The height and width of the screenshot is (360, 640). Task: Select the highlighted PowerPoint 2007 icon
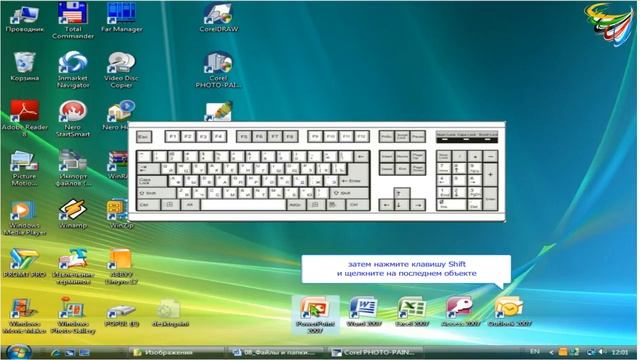coord(315,315)
